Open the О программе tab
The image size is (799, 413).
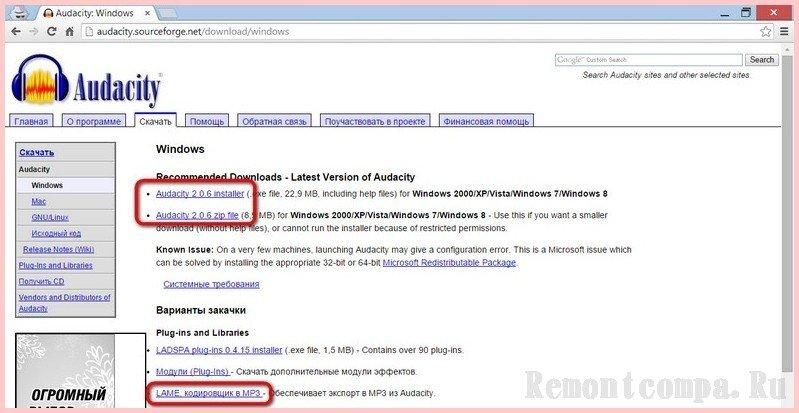coord(94,121)
